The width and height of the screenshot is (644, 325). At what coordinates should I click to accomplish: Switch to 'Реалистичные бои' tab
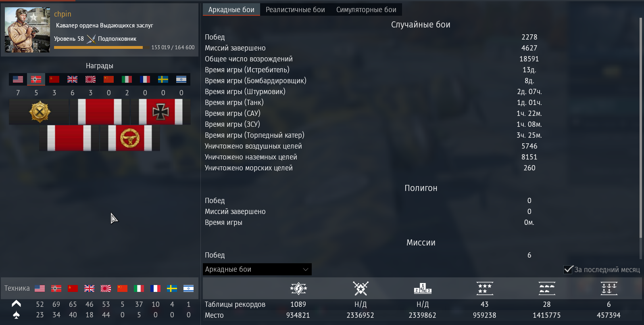[x=295, y=10]
